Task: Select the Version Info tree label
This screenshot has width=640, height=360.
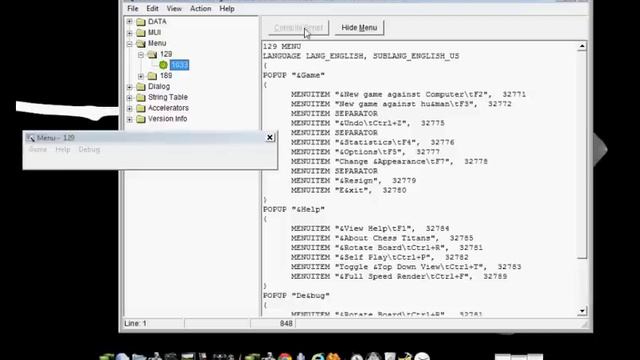Action: pos(167,119)
